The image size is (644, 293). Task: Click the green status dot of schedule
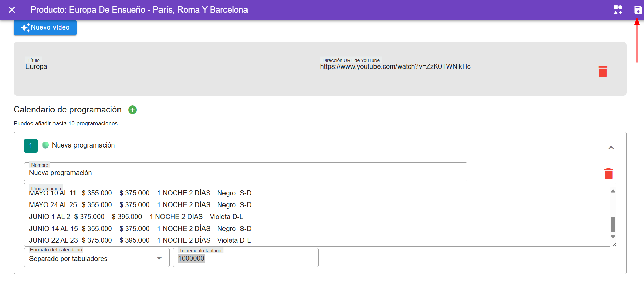[45, 145]
